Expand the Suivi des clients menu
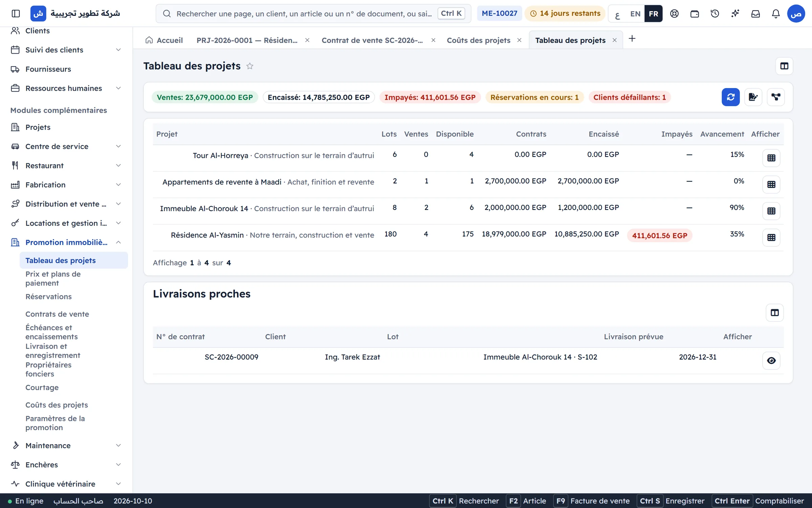 66,50
